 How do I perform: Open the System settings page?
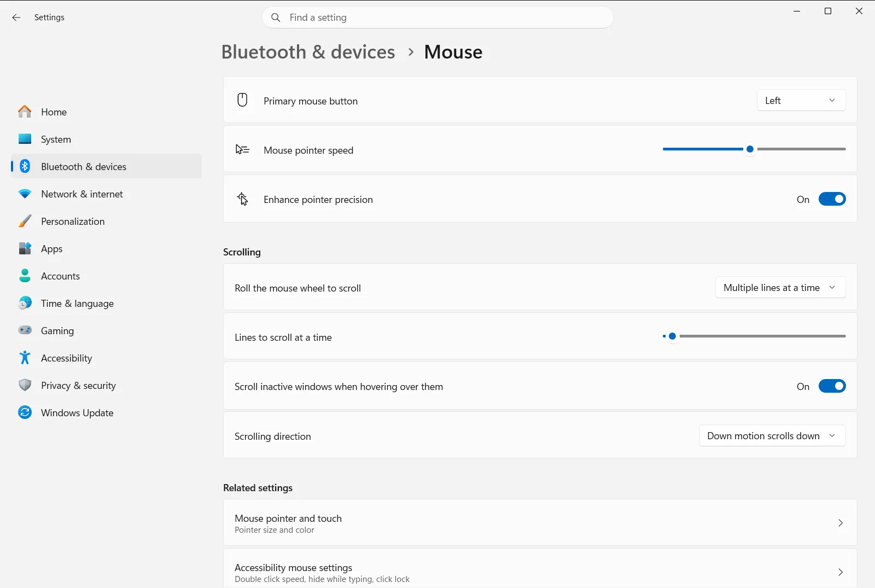point(106,139)
